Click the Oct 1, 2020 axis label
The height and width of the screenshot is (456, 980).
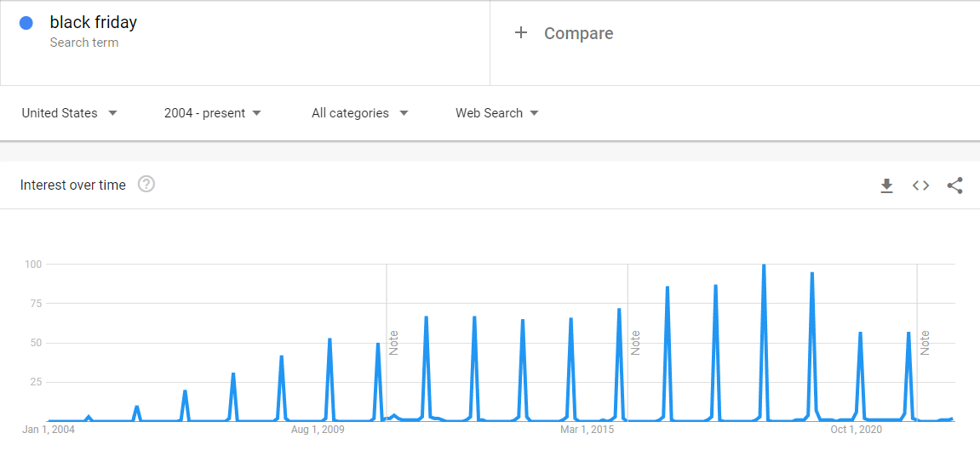coord(856,430)
